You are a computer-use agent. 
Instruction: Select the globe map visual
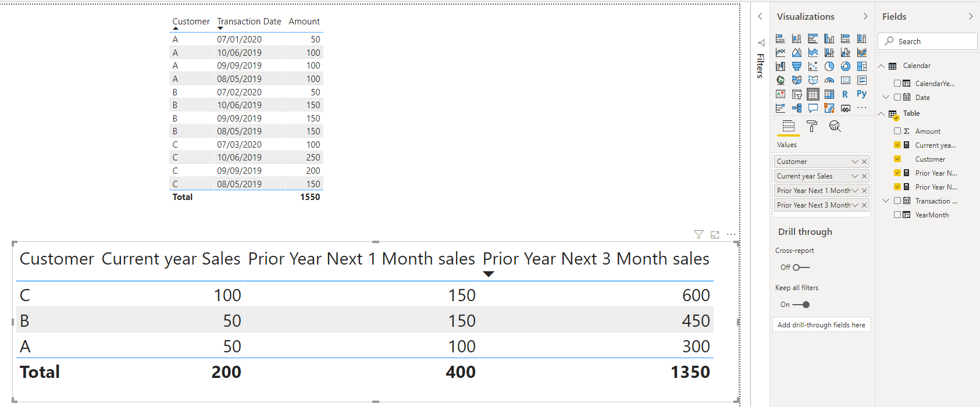(781, 80)
